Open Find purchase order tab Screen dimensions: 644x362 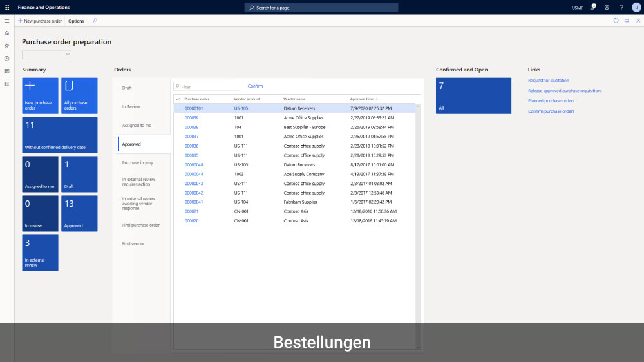(x=141, y=225)
